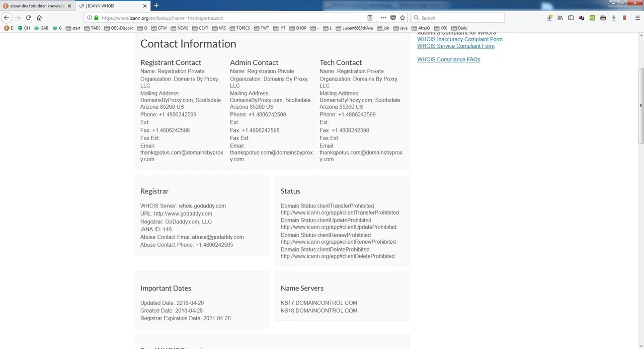
Task: Open the Library icon
Action: coord(560,18)
